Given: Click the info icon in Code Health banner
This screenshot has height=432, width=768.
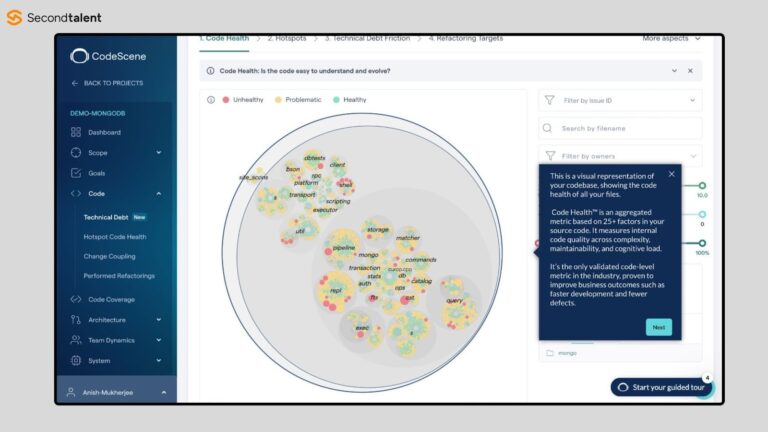Looking at the screenshot, I should pyautogui.click(x=210, y=71).
